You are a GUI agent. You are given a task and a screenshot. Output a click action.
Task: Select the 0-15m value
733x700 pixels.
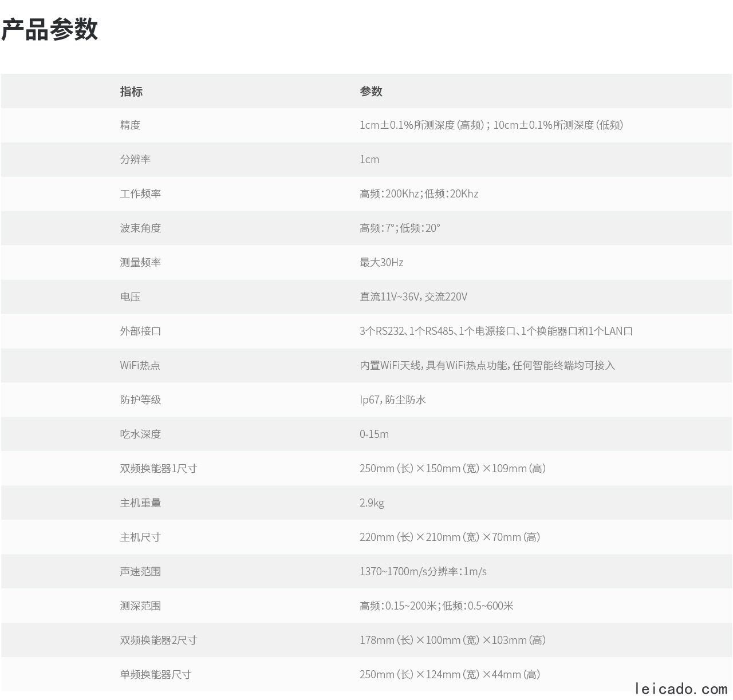(374, 434)
